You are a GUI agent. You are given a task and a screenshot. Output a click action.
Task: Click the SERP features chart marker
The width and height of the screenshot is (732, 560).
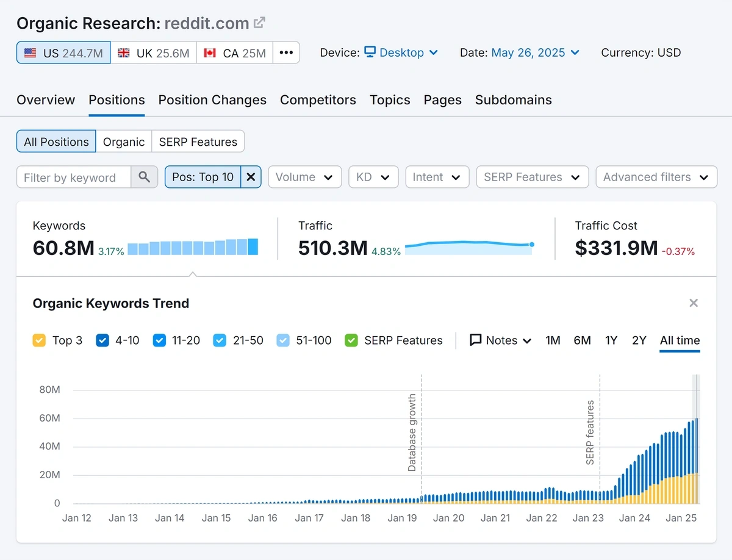(590, 433)
